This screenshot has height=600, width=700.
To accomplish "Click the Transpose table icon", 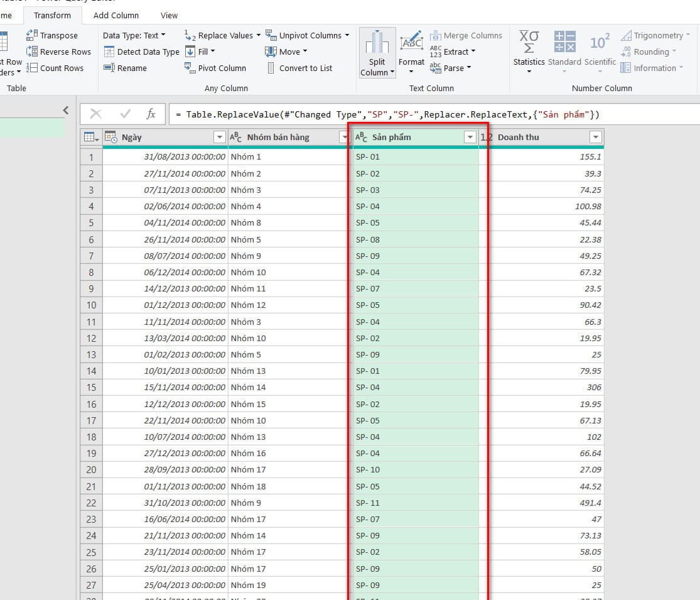I will tap(32, 36).
